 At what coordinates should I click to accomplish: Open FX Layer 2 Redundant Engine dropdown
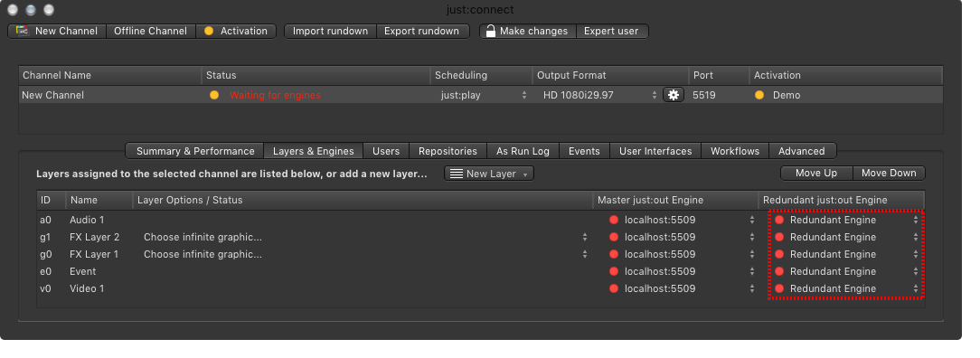point(846,238)
